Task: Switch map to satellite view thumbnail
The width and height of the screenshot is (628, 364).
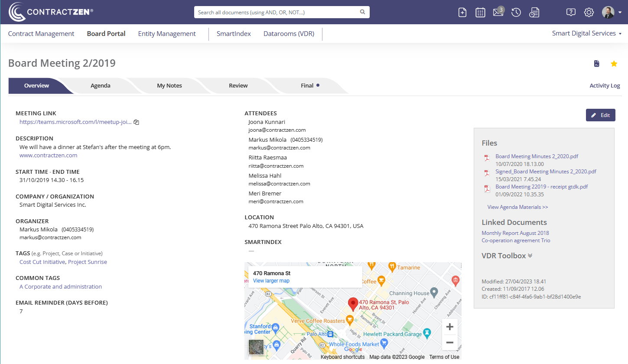Action: (x=256, y=348)
